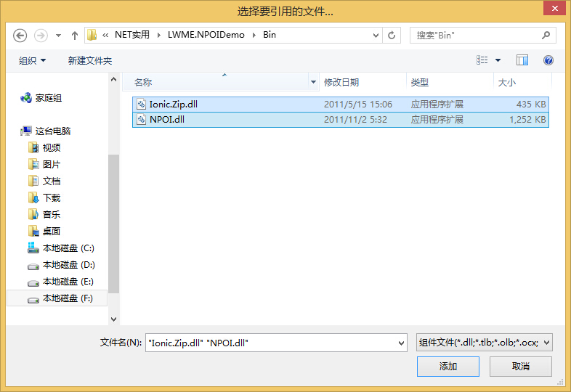Viewport: 571px width, 392px height.
Task: Click the C: drive Windows icon
Action: [x=33, y=248]
